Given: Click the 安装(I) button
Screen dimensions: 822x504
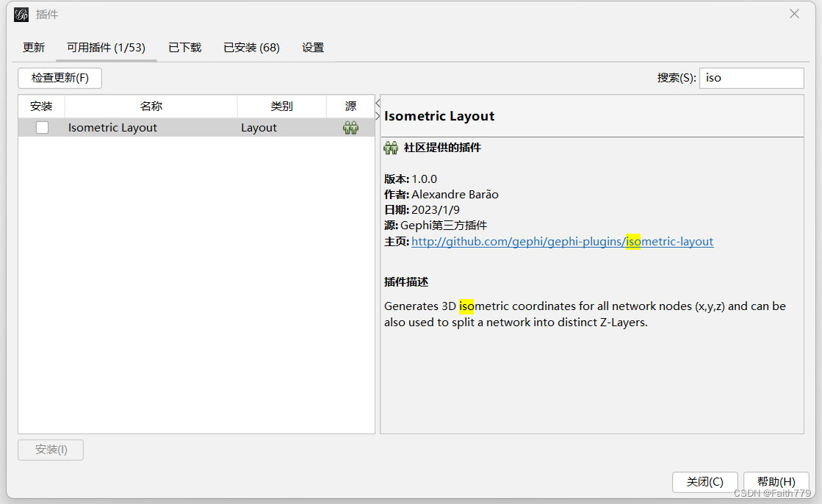Looking at the screenshot, I should click(51, 450).
